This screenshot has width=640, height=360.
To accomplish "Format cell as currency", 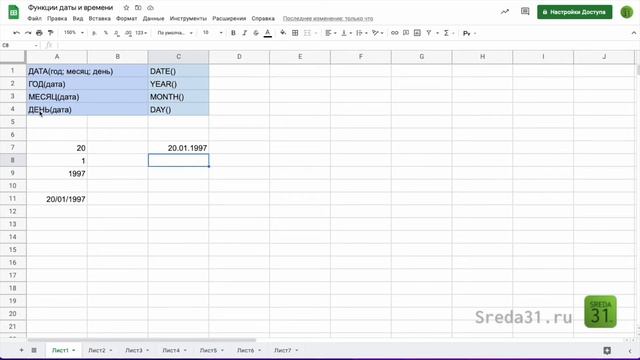I will (x=94, y=33).
